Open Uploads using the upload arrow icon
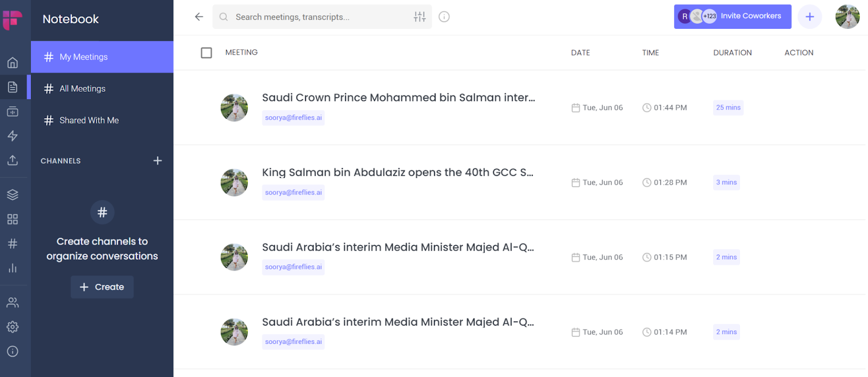This screenshot has width=868, height=377. (13, 160)
